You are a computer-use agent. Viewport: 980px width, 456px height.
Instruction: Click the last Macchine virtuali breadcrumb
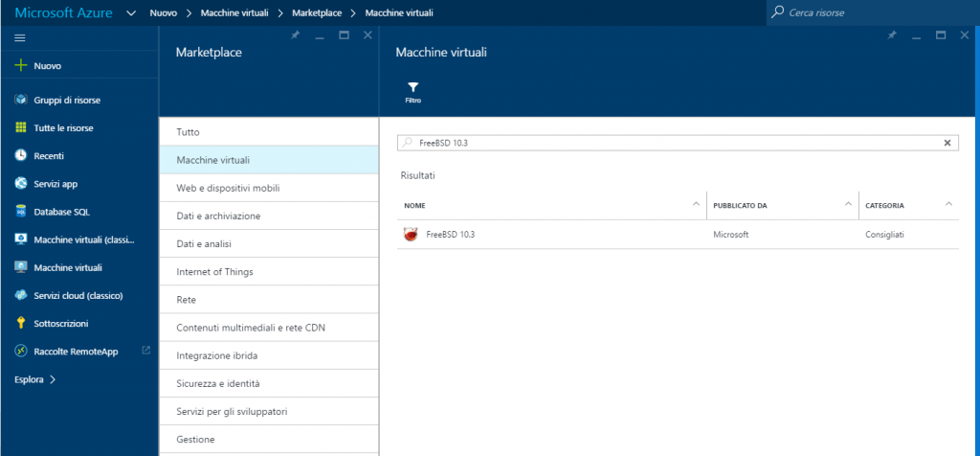click(x=399, y=12)
